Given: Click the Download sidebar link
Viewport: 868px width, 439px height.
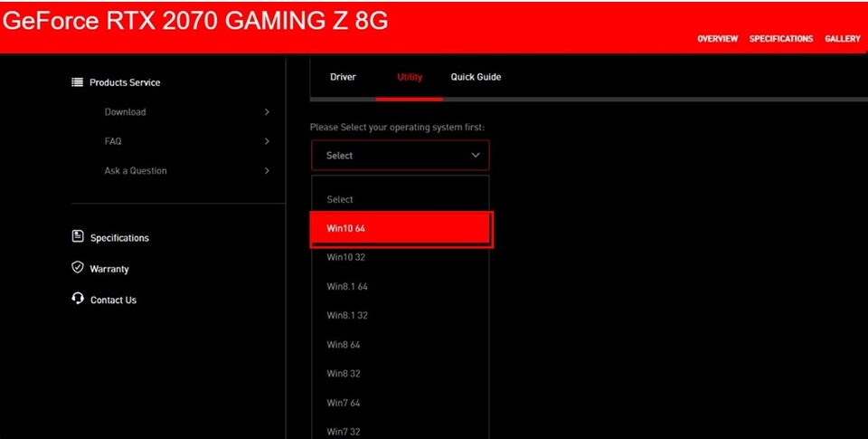Looking at the screenshot, I should (x=125, y=112).
